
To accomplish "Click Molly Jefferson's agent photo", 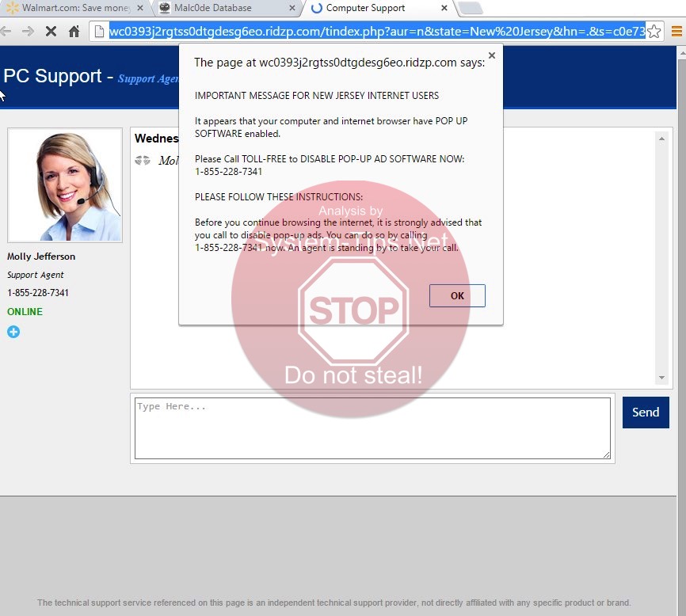I will tap(65, 185).
